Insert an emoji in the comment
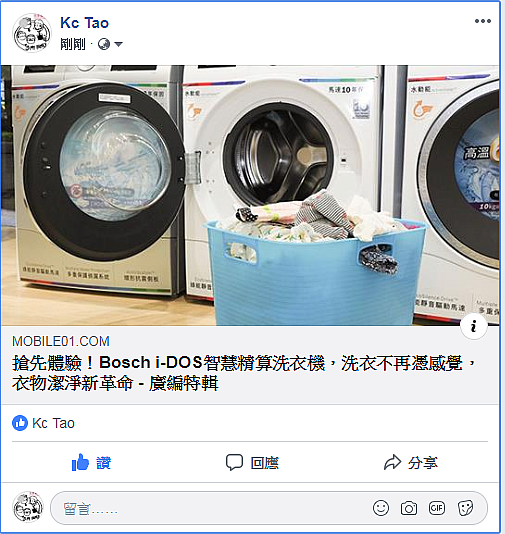505x534 pixels. point(381,508)
